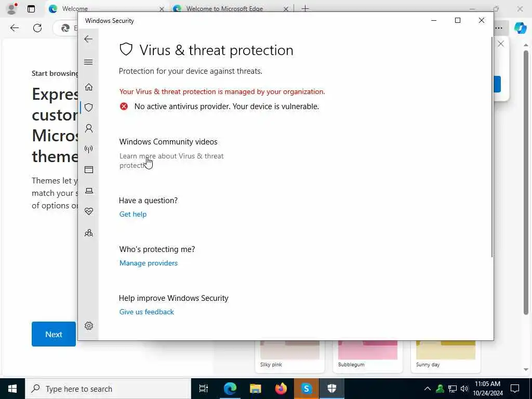Click the Get help link
Viewport: 532px width, 399px height.
coord(133,214)
